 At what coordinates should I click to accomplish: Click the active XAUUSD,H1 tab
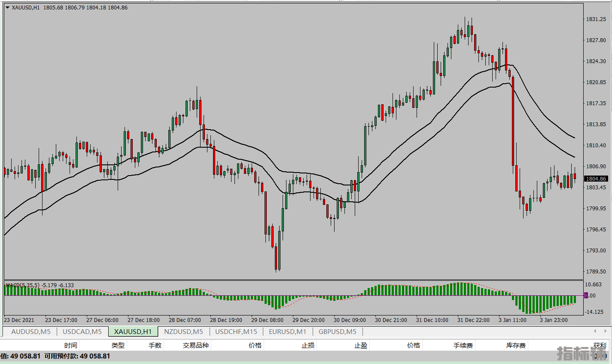pyautogui.click(x=133, y=331)
